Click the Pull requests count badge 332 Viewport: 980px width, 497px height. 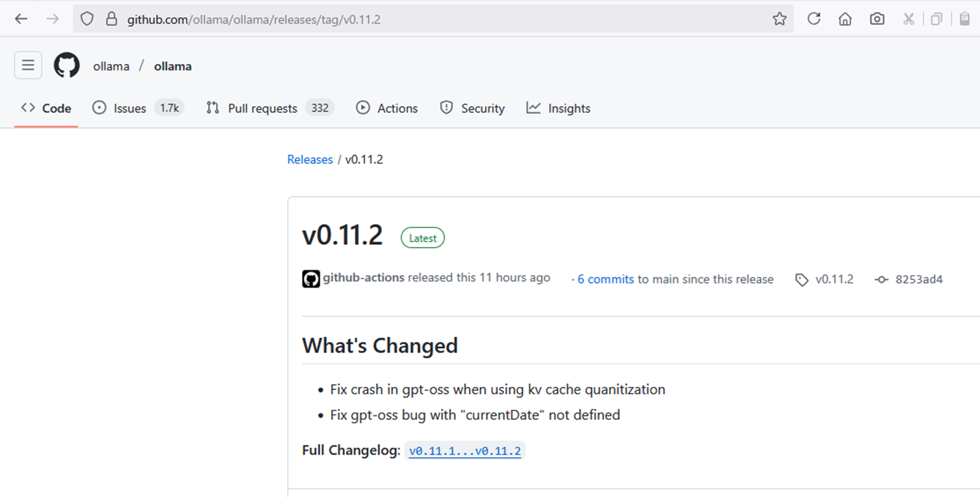pyautogui.click(x=320, y=108)
